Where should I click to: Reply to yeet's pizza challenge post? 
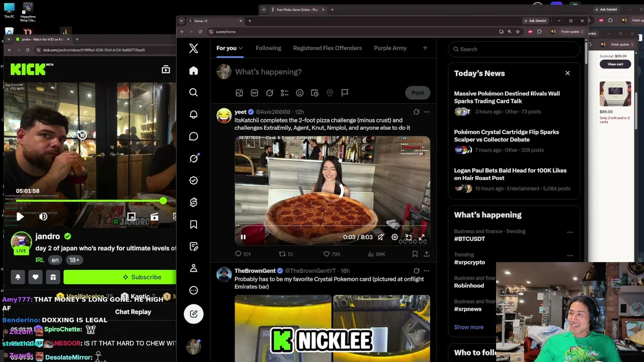243,254
